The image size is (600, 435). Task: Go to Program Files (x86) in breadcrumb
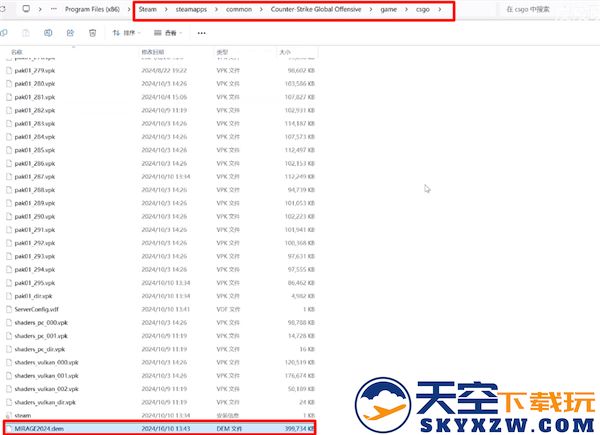click(92, 9)
